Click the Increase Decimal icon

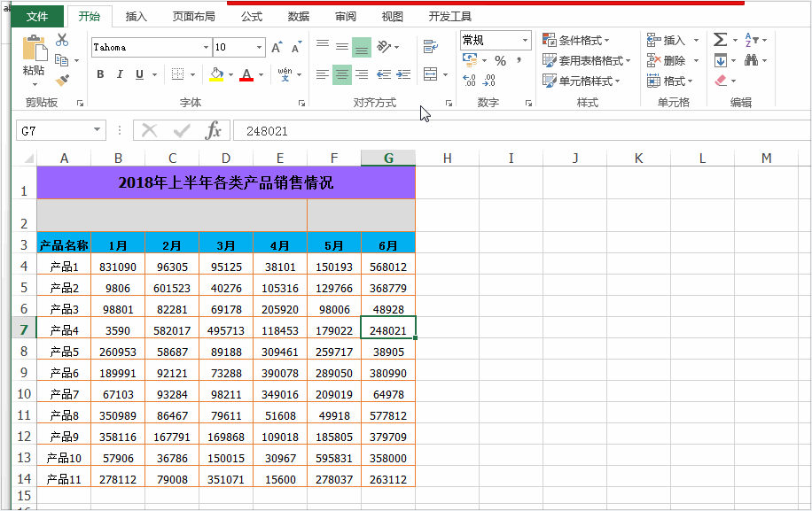[470, 81]
